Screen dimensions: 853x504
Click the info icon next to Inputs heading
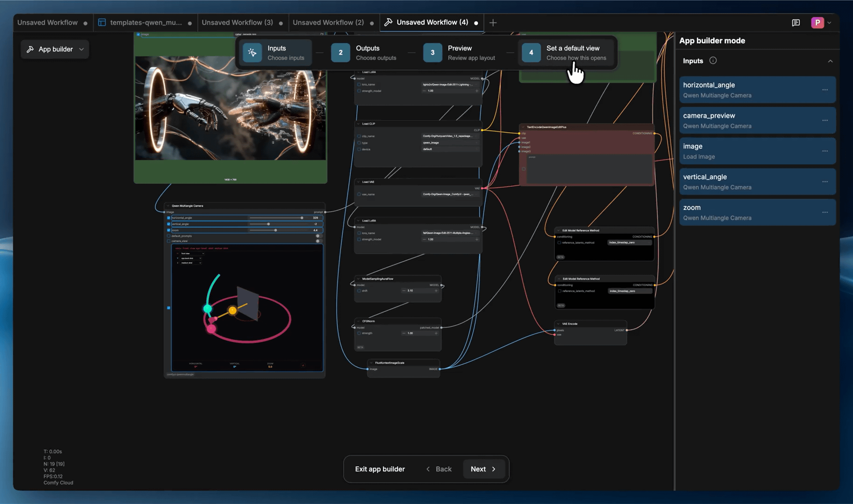click(713, 61)
